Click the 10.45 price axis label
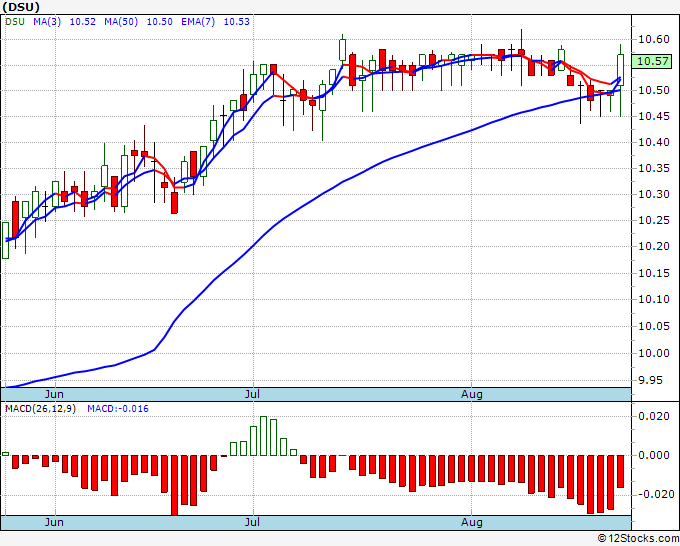This screenshot has width=680, height=546. pos(654,116)
